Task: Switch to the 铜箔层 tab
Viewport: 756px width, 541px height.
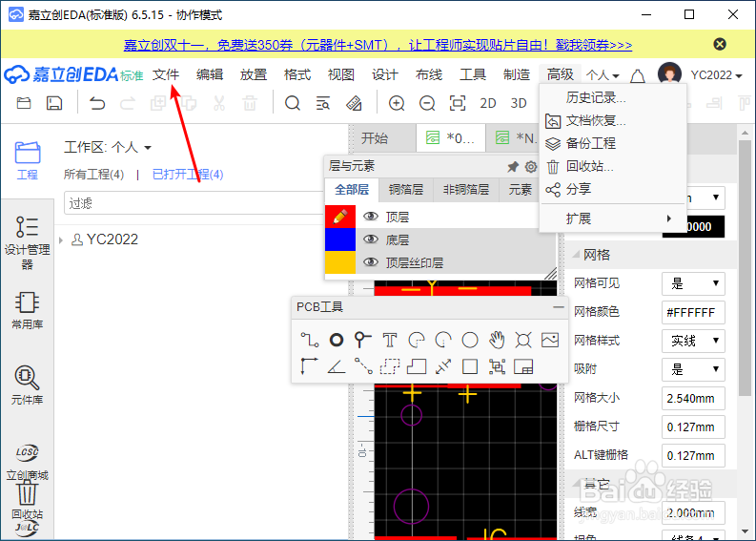Action: [406, 190]
